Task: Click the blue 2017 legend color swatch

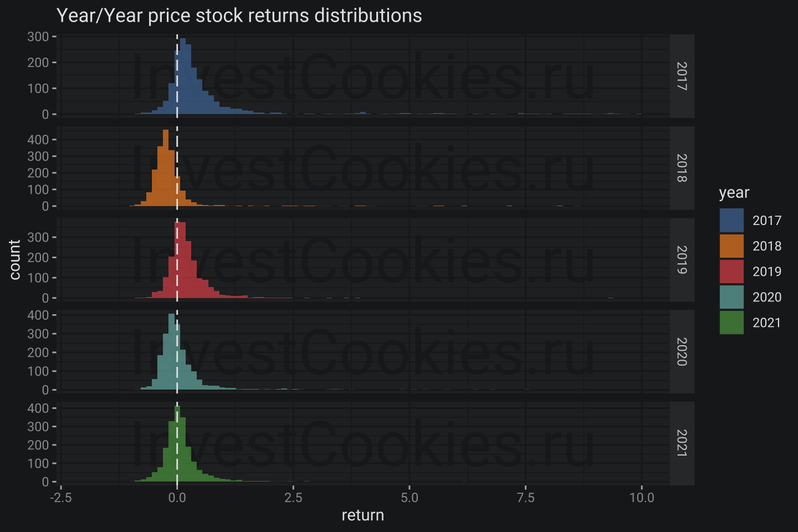Action: click(731, 221)
